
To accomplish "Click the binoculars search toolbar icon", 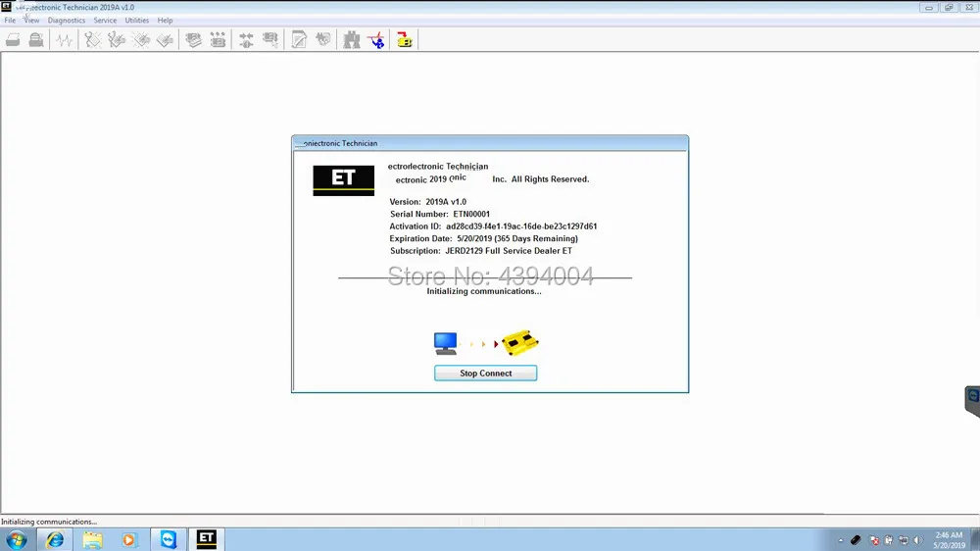I will pos(352,40).
